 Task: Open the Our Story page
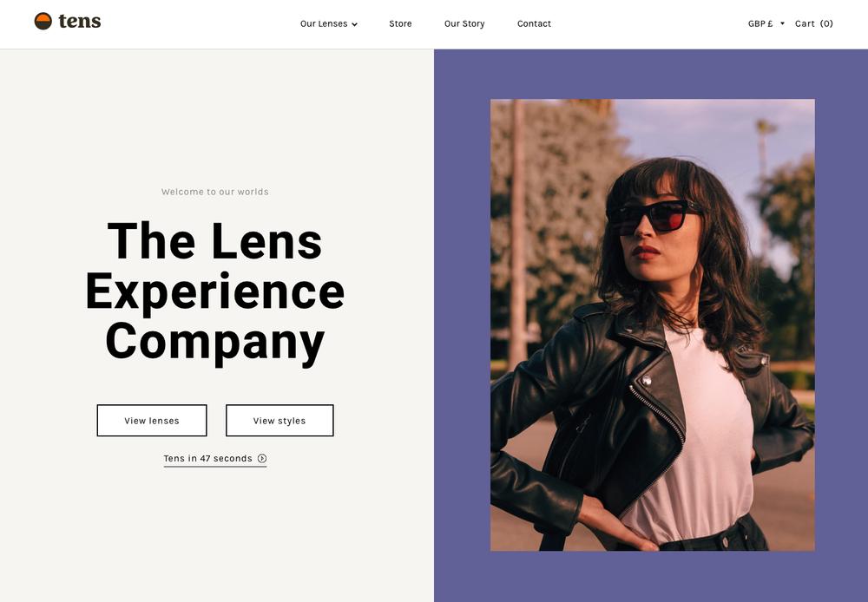coord(464,23)
